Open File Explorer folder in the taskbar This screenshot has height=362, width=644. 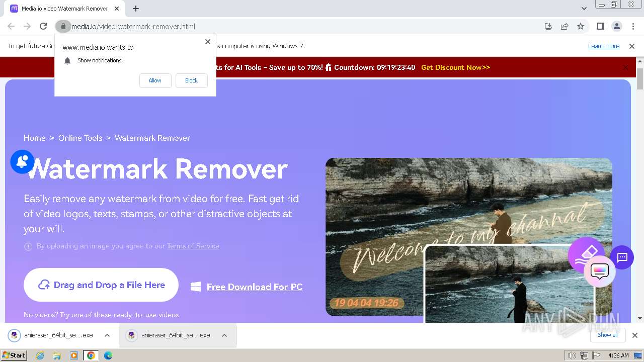(57, 355)
